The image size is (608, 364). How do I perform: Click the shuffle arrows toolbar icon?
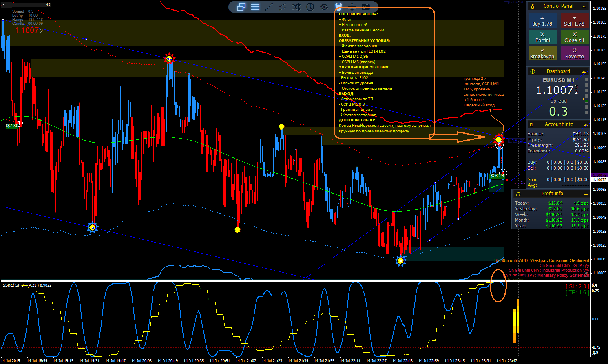[x=296, y=7]
